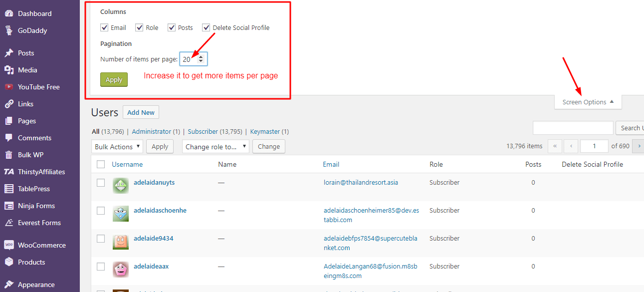Sort by Email column header

pos(331,164)
